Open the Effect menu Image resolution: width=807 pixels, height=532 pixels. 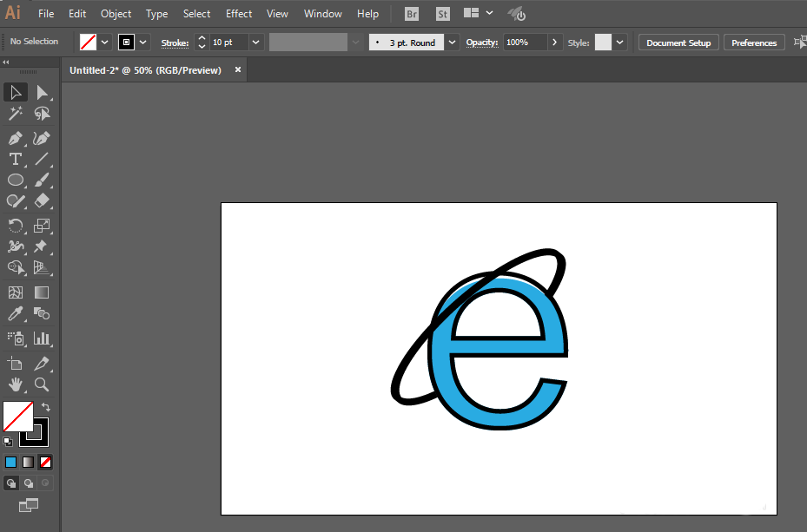point(239,14)
